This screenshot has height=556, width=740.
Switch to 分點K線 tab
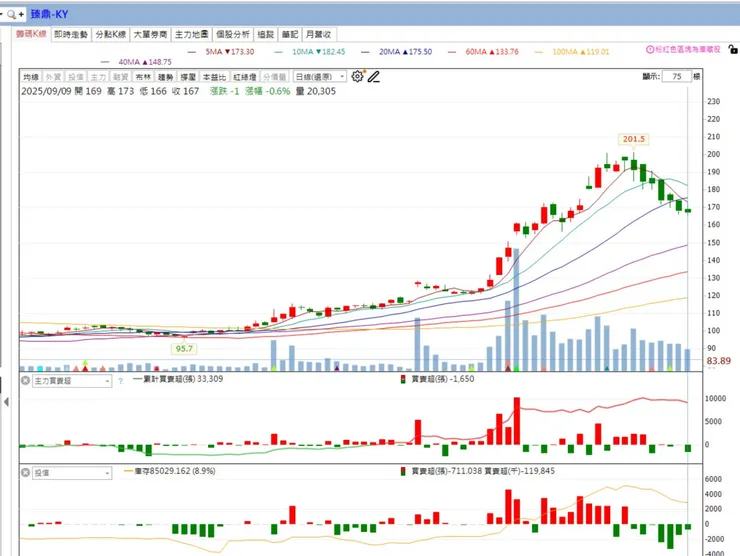pyautogui.click(x=110, y=34)
